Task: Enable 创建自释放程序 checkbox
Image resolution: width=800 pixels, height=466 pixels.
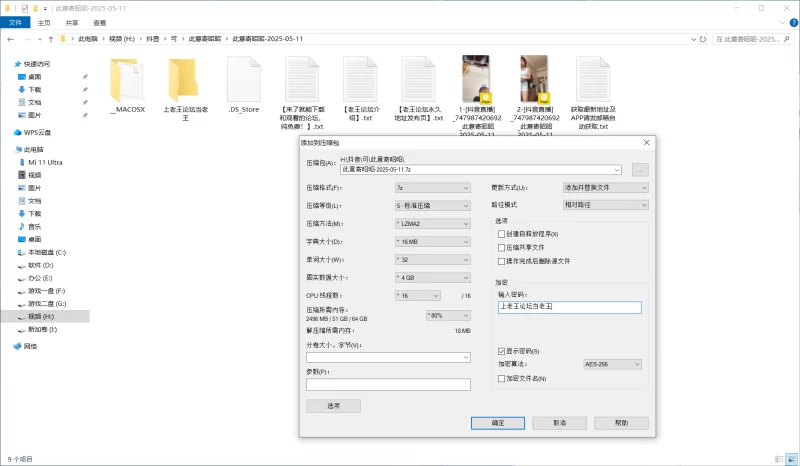Action: [x=502, y=234]
